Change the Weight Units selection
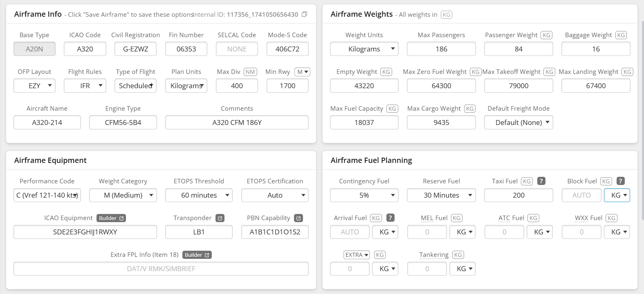The width and height of the screenshot is (644, 294). coord(364,49)
